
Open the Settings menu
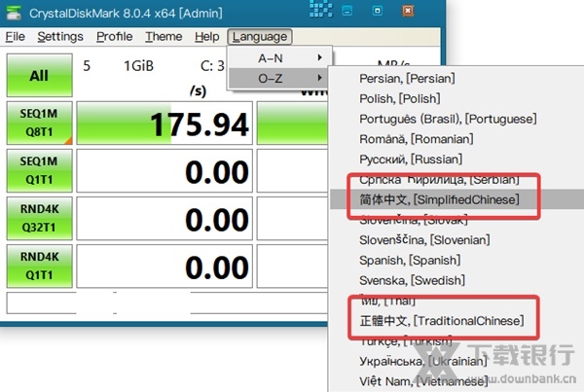pyautogui.click(x=60, y=37)
